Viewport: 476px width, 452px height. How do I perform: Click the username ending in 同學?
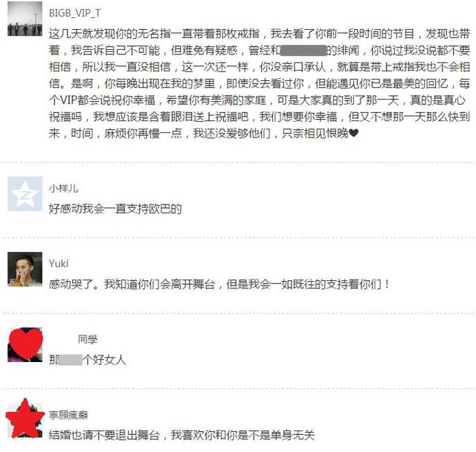88,339
